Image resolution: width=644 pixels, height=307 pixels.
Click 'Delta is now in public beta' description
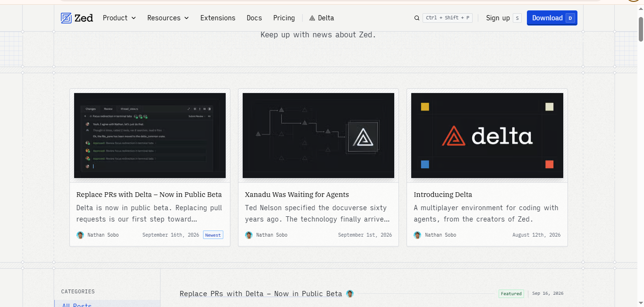[x=149, y=213]
